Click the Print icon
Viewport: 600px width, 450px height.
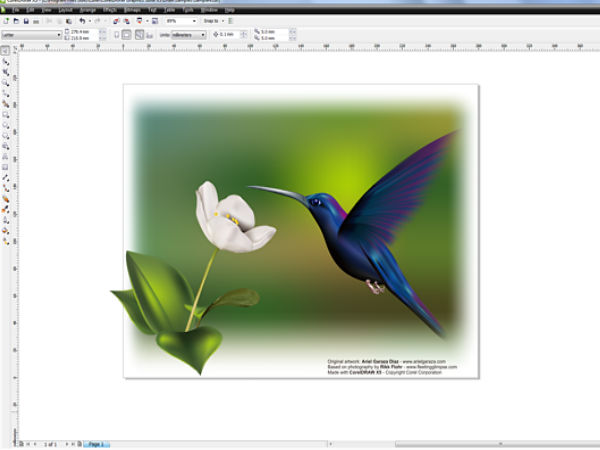36,21
